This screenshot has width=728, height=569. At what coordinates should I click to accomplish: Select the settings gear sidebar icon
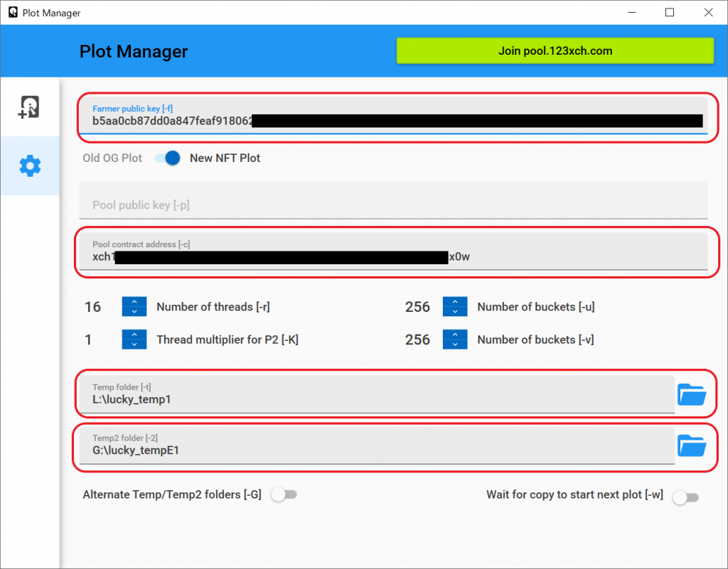click(30, 166)
